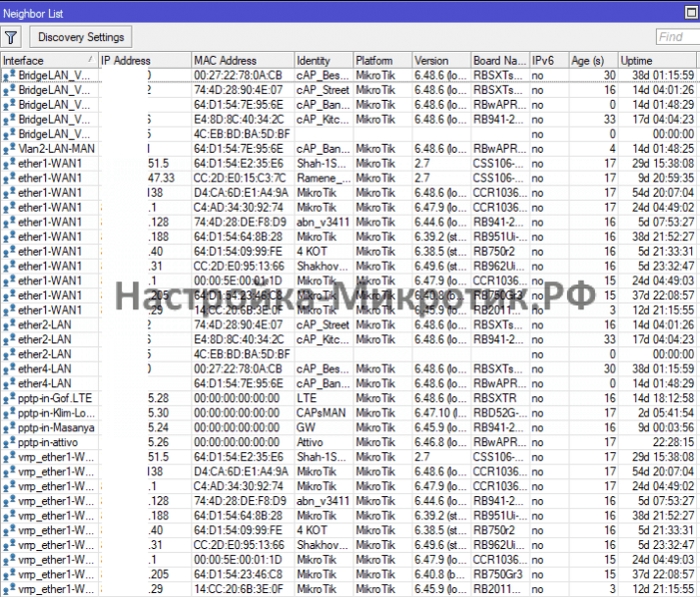The height and width of the screenshot is (597, 700).
Task: Sort by the IP Address column header
Action: click(145, 60)
